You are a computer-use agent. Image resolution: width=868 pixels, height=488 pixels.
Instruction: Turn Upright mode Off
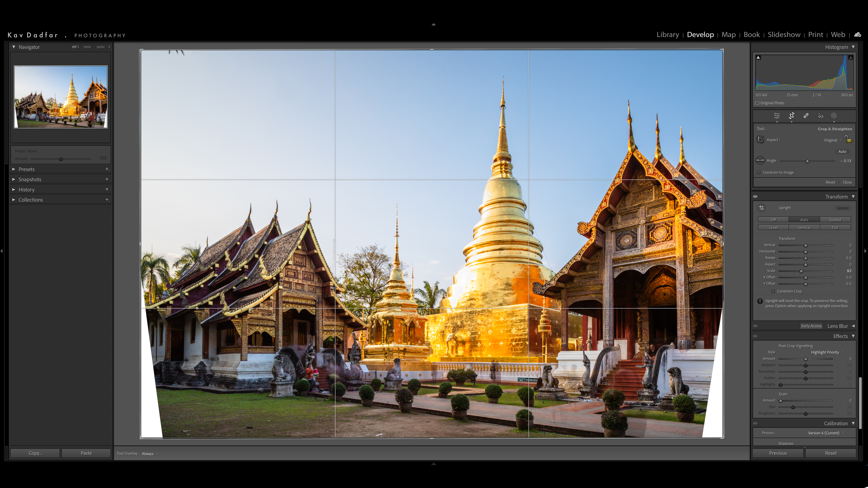773,220
